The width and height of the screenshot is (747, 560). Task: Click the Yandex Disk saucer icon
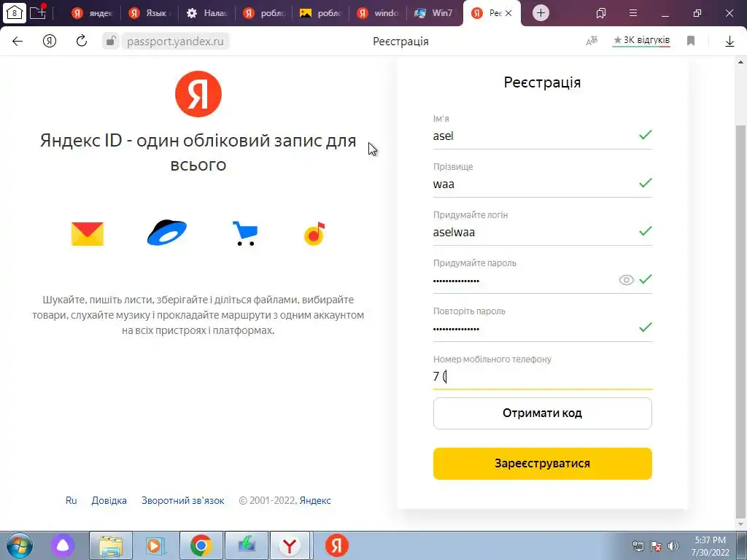pyautogui.click(x=167, y=233)
